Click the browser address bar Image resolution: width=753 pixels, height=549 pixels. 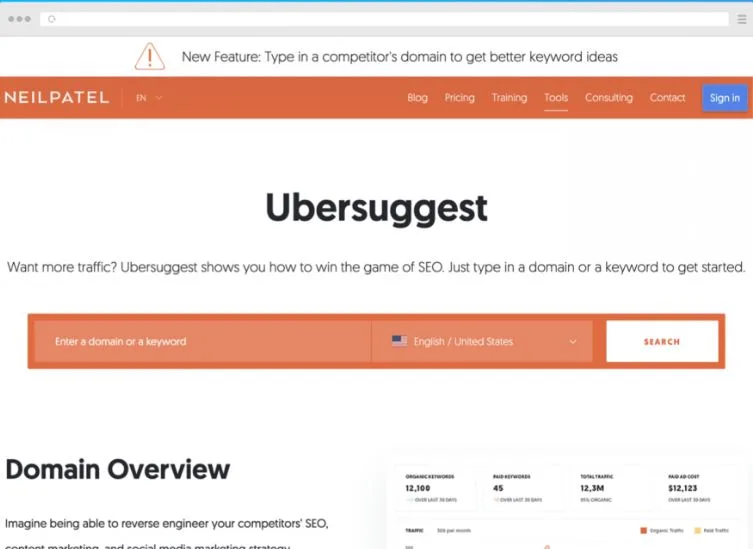(384, 19)
